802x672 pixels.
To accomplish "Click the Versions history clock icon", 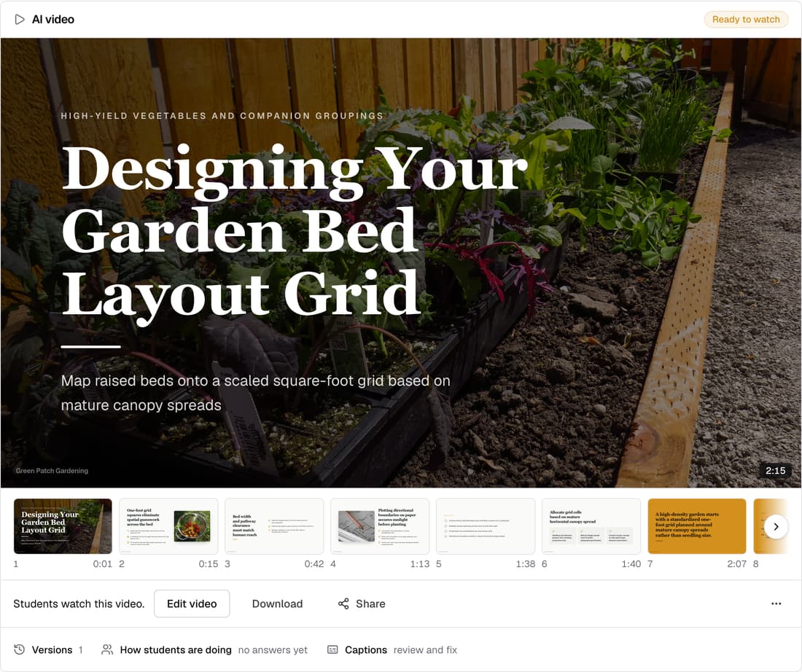I will pos(20,649).
